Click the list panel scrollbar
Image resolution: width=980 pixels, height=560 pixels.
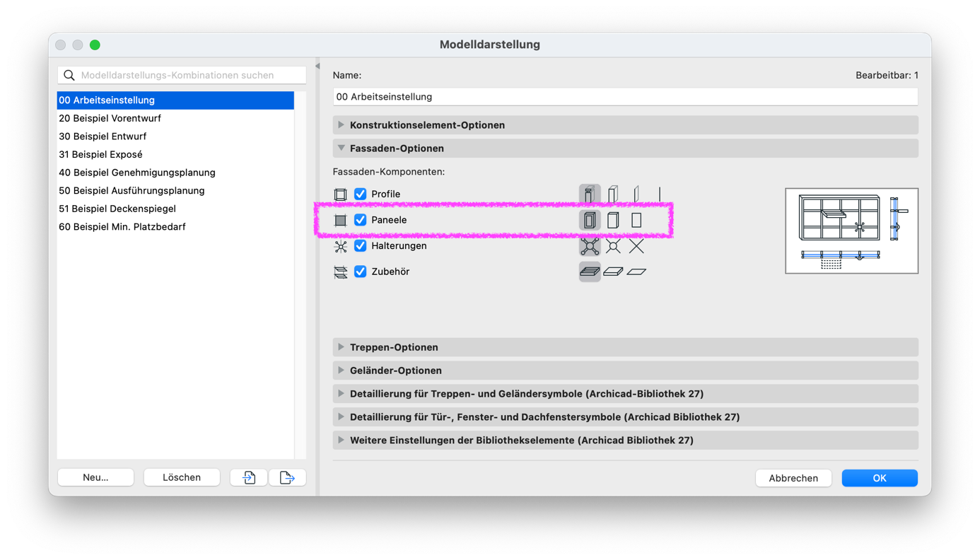pyautogui.click(x=301, y=275)
